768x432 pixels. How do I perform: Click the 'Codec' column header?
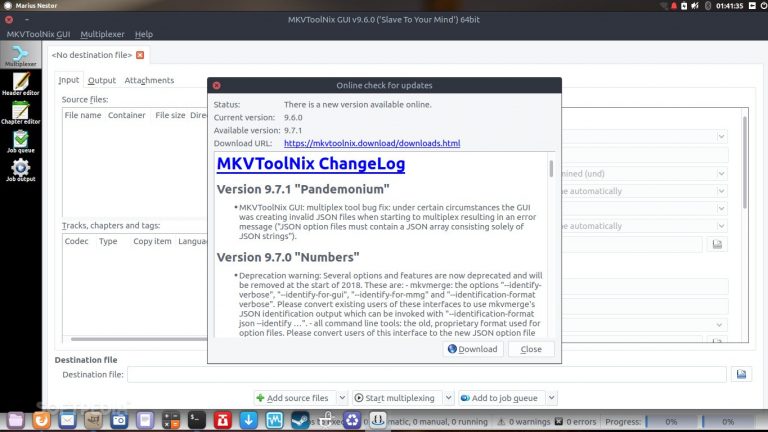76,241
